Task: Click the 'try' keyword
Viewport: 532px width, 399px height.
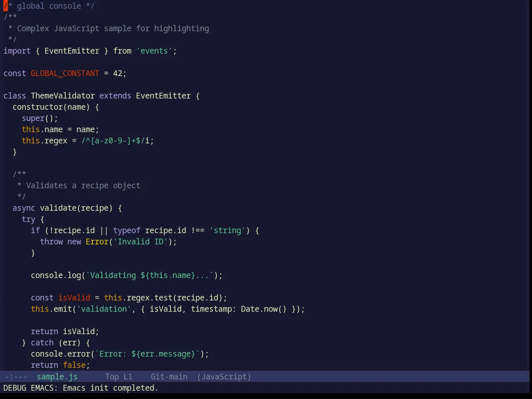Action: click(28, 219)
